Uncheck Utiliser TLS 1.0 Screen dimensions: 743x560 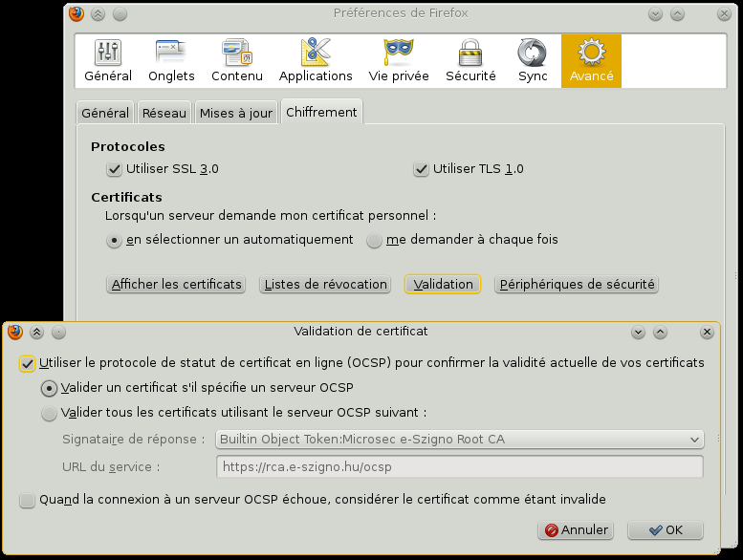tap(421, 169)
